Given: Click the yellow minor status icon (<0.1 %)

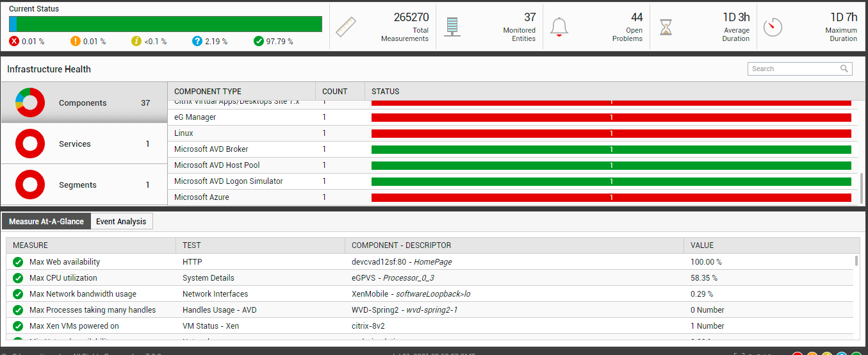Looking at the screenshot, I should click(136, 41).
